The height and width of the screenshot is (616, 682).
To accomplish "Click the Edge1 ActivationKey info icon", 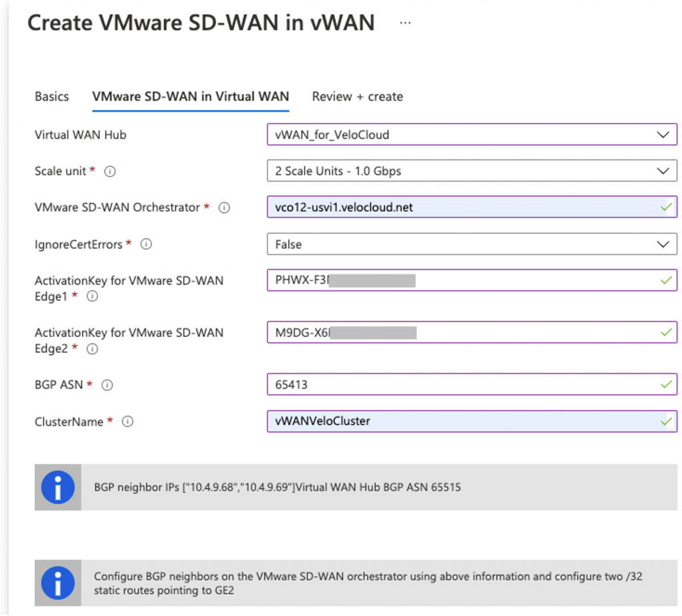I will [92, 297].
